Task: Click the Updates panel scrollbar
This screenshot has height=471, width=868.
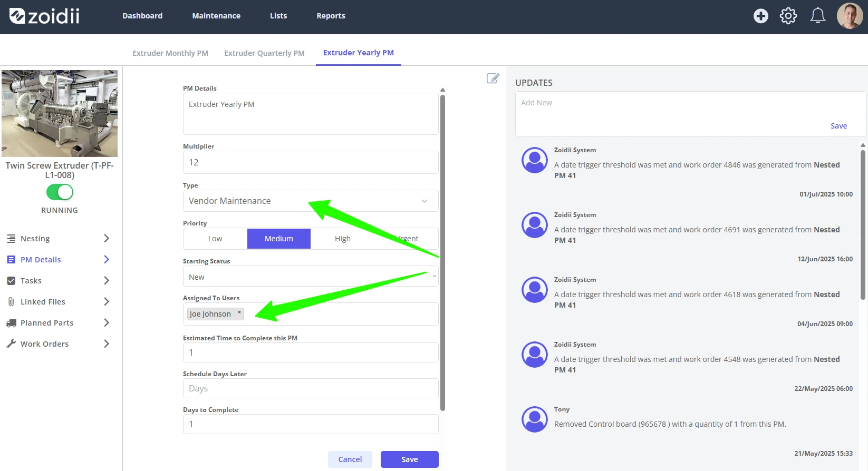Action: click(863, 224)
